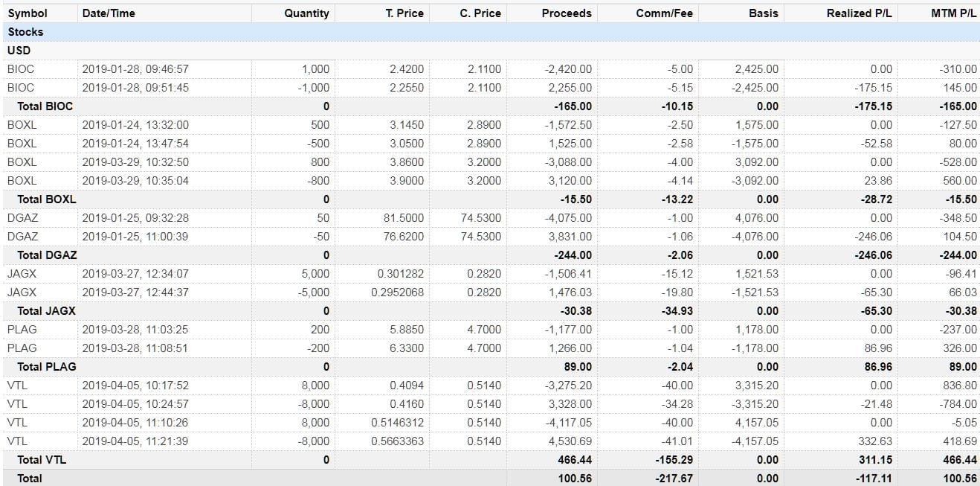The image size is (980, 486).
Task: Select the Total DGAZ subtotal label
Action: (47, 255)
